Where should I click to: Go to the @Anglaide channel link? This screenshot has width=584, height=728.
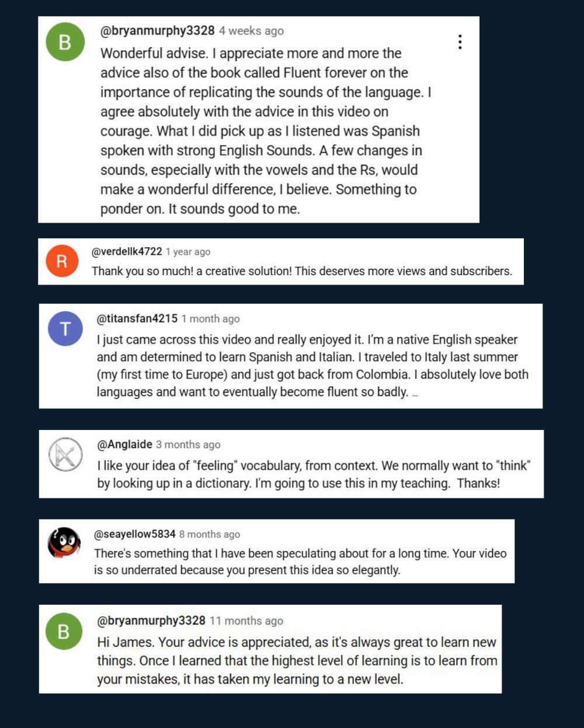(x=125, y=445)
